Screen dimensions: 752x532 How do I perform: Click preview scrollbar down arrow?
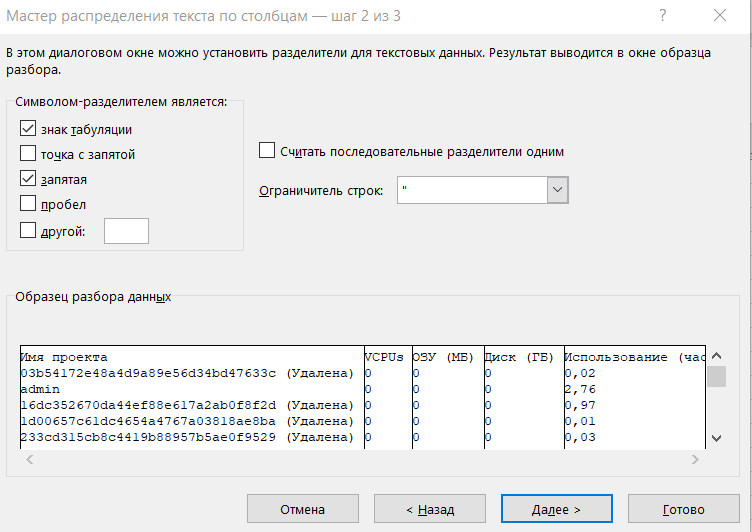point(716,438)
